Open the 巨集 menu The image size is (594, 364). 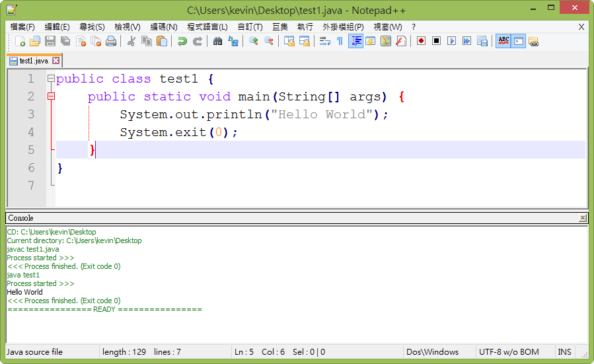(280, 27)
